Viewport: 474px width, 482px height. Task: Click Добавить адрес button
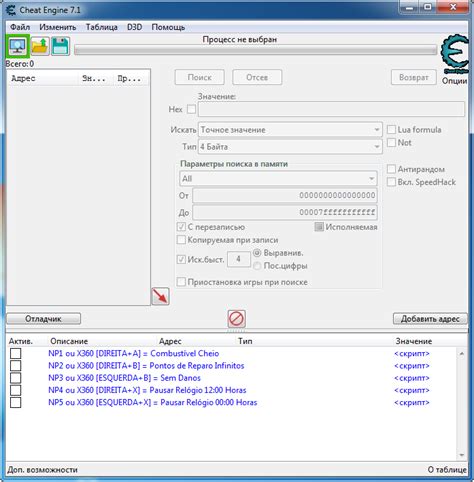click(430, 319)
